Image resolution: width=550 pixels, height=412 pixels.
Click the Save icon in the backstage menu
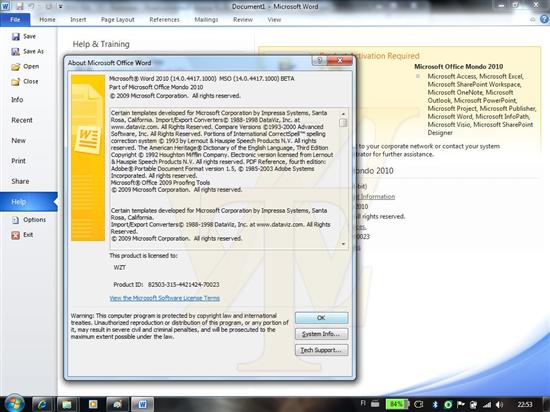point(16,36)
